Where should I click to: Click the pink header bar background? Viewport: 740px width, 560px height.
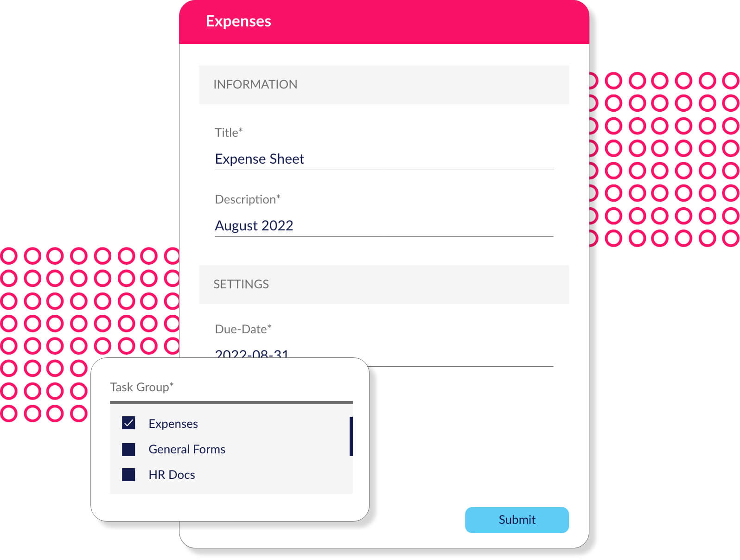pyautogui.click(x=417, y=22)
